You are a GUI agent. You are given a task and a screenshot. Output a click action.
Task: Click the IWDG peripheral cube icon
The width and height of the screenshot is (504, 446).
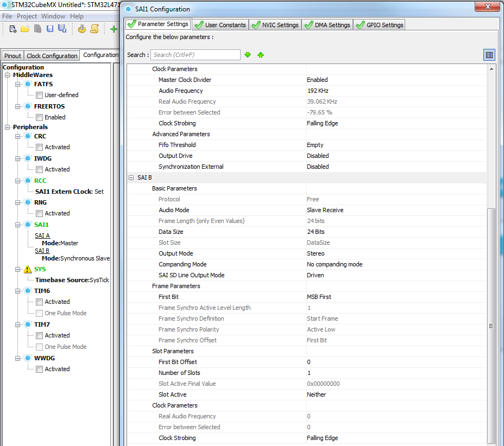click(x=28, y=158)
